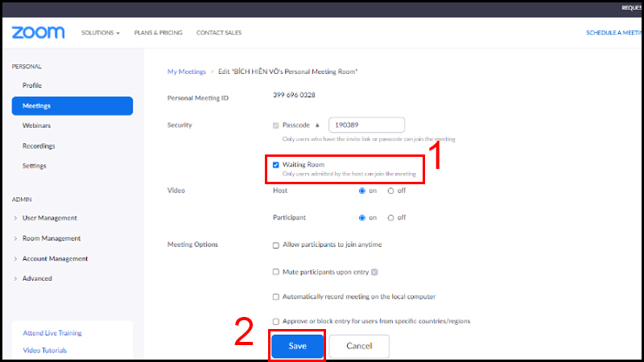The width and height of the screenshot is (644, 362).
Task: Open Settings in the sidebar
Action: (x=34, y=166)
